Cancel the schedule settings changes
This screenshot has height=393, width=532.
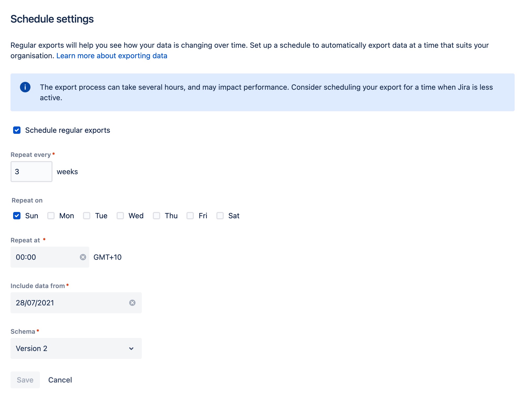(x=60, y=380)
